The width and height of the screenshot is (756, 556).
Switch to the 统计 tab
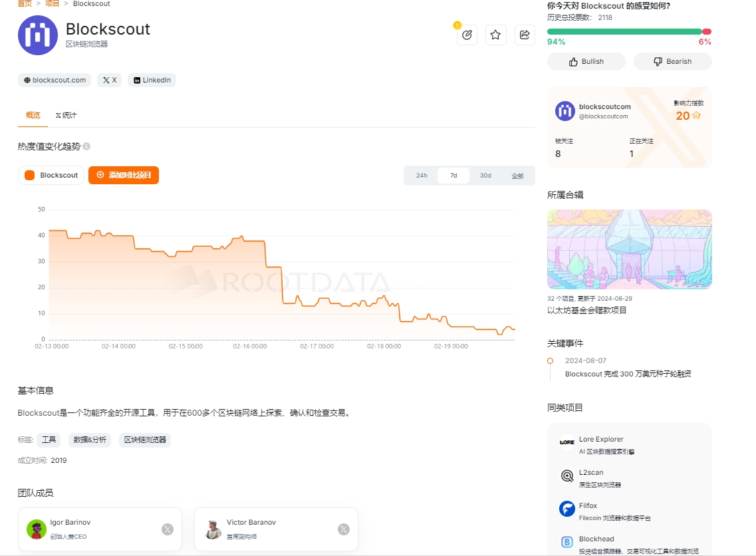point(66,115)
